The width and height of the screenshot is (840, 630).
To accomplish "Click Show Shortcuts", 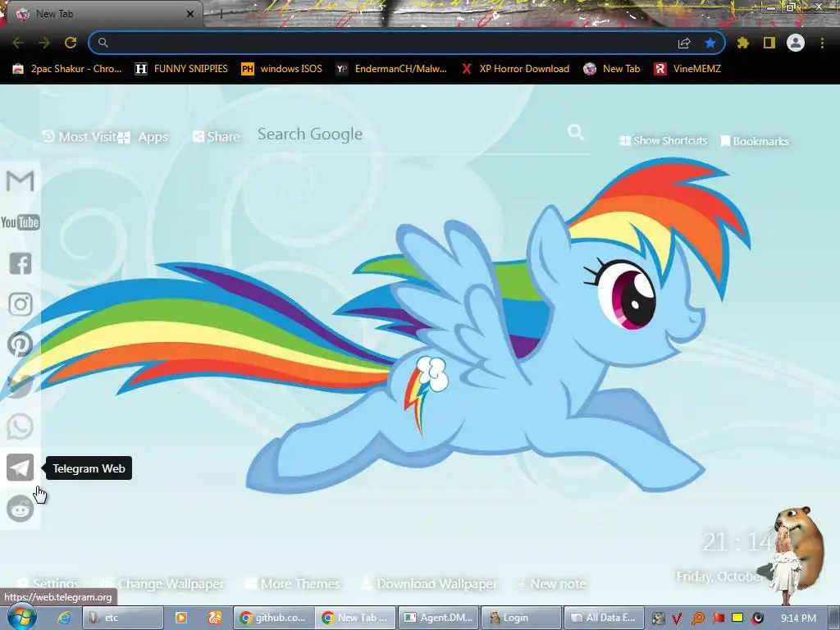I will (663, 140).
